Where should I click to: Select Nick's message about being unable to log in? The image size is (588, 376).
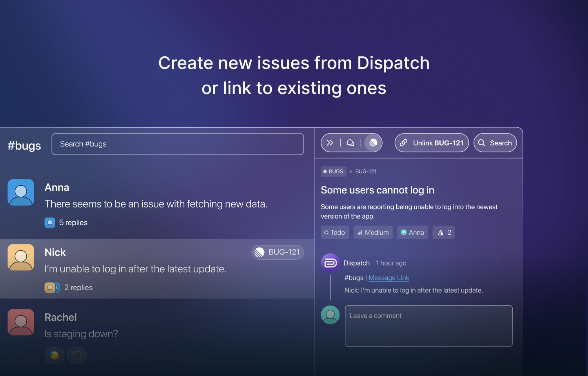(x=135, y=269)
